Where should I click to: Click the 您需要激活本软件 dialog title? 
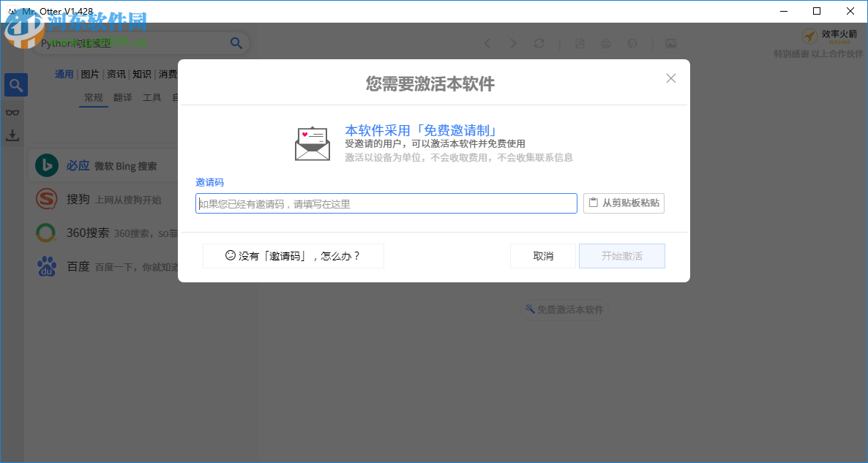coord(430,84)
